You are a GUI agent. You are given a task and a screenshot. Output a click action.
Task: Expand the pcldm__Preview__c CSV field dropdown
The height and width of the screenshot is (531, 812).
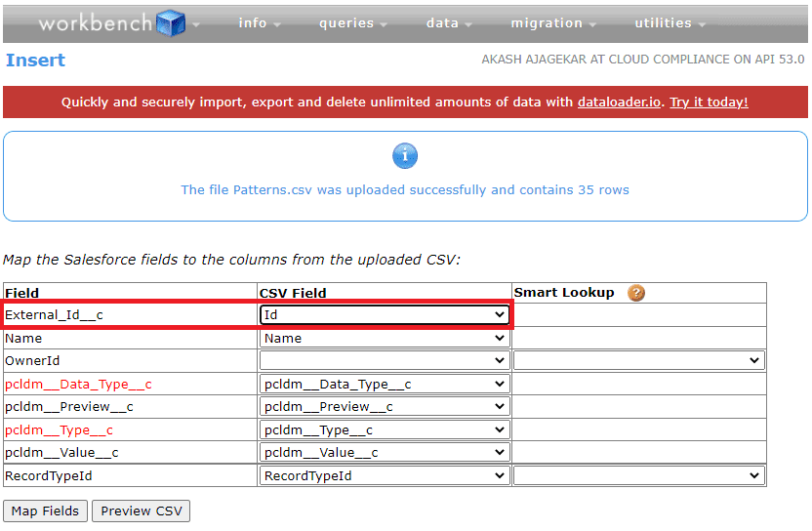(385, 407)
